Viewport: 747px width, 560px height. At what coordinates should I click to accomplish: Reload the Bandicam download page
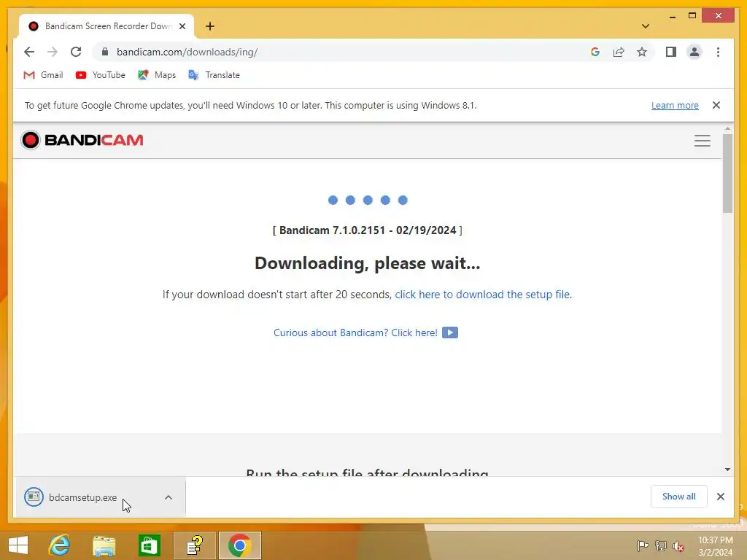76,52
